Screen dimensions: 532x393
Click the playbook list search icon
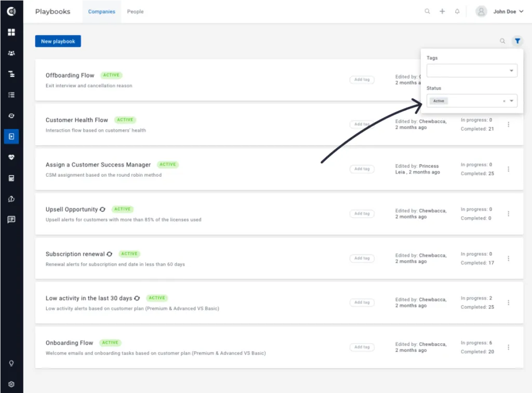502,41
